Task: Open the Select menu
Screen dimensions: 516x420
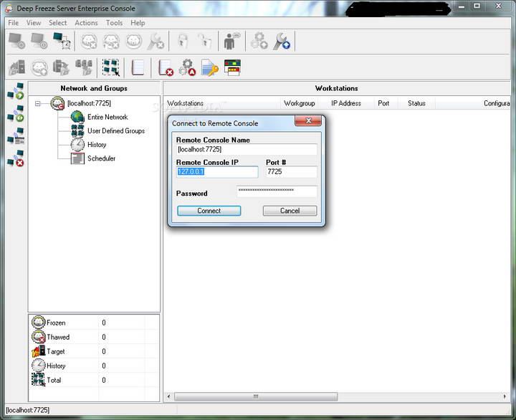Action: pyautogui.click(x=58, y=23)
